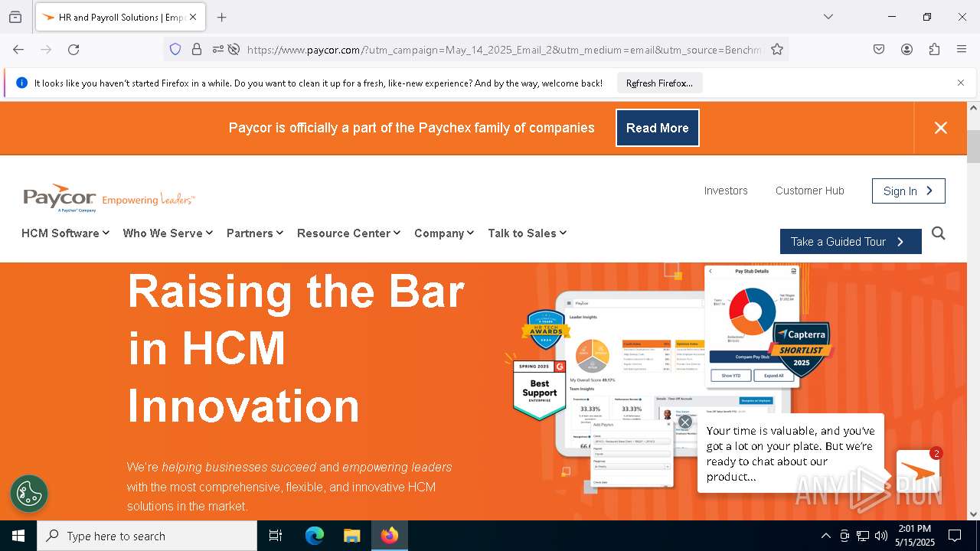This screenshot has width=980, height=551.
Task: Open Task View on the taskbar
Action: click(x=276, y=536)
